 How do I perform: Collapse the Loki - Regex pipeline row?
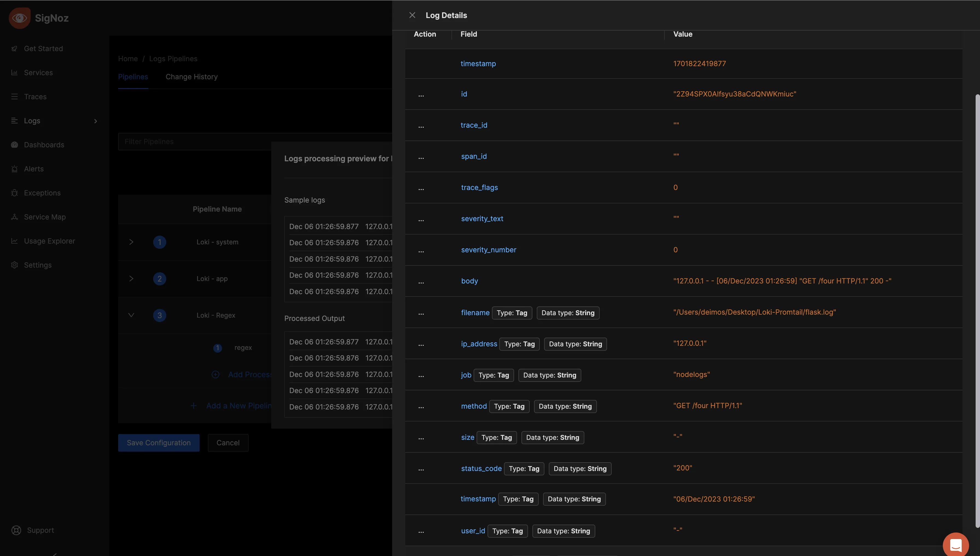tap(131, 315)
